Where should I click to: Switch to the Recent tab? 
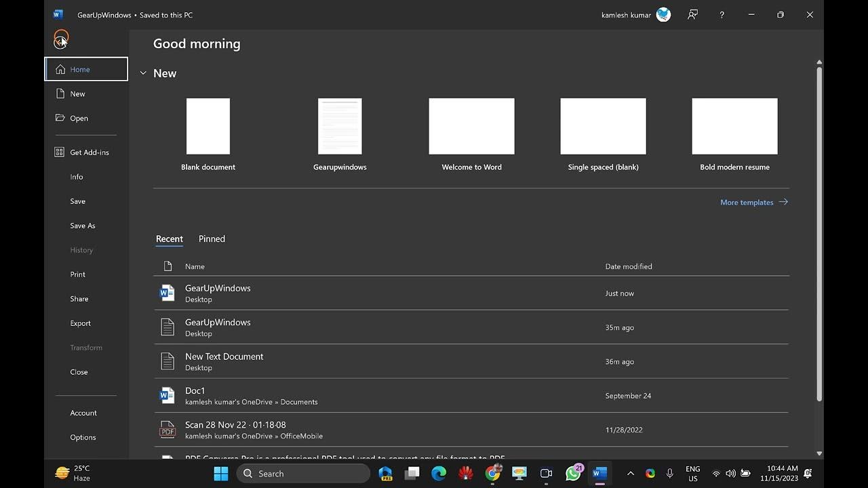click(170, 239)
